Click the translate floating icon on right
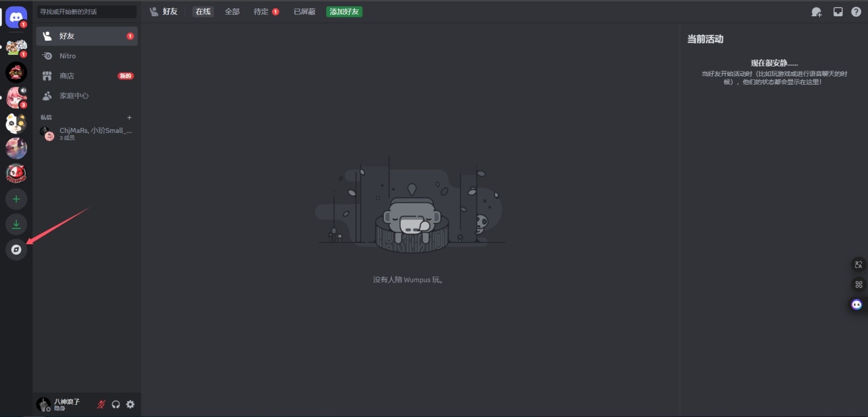Image resolution: width=868 pixels, height=417 pixels. pos(859,264)
